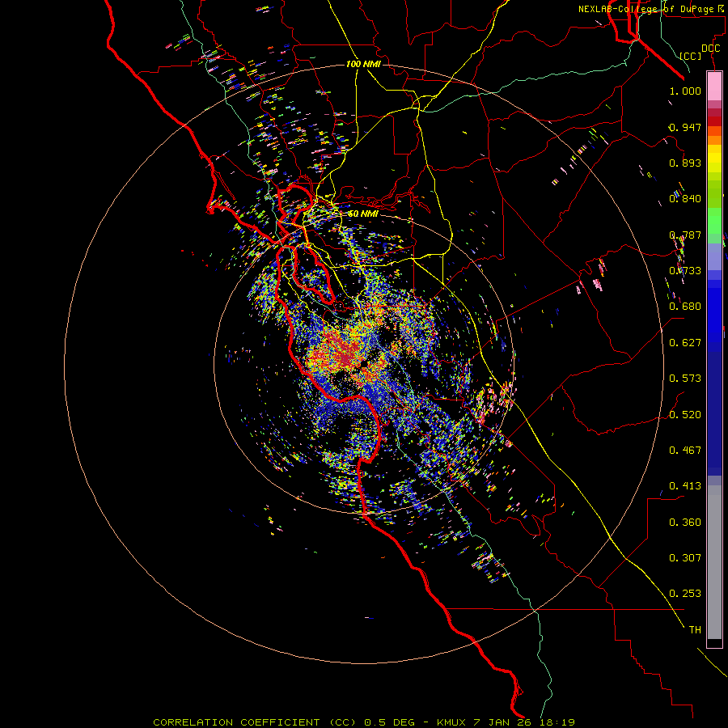This screenshot has height=728, width=728.
Task: Select the [CC] units label
Action: tap(691, 56)
